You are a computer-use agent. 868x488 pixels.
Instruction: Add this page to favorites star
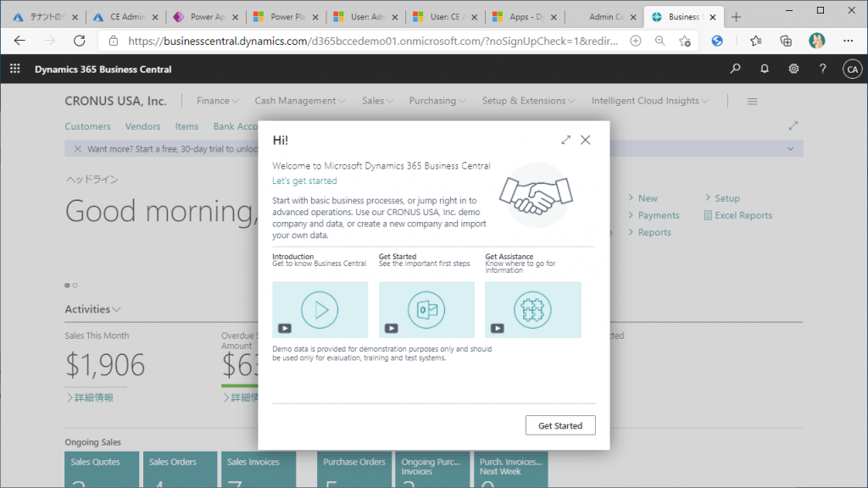pyautogui.click(x=685, y=41)
